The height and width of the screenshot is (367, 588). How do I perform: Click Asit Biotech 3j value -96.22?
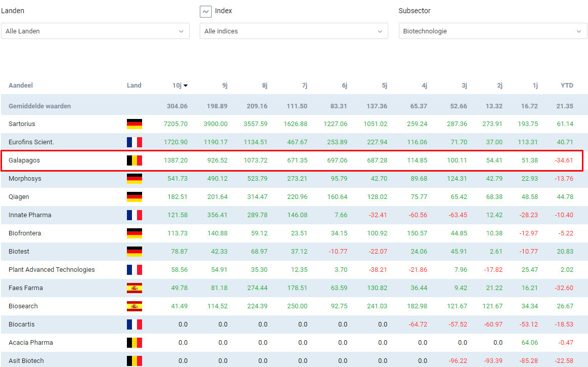point(458,360)
